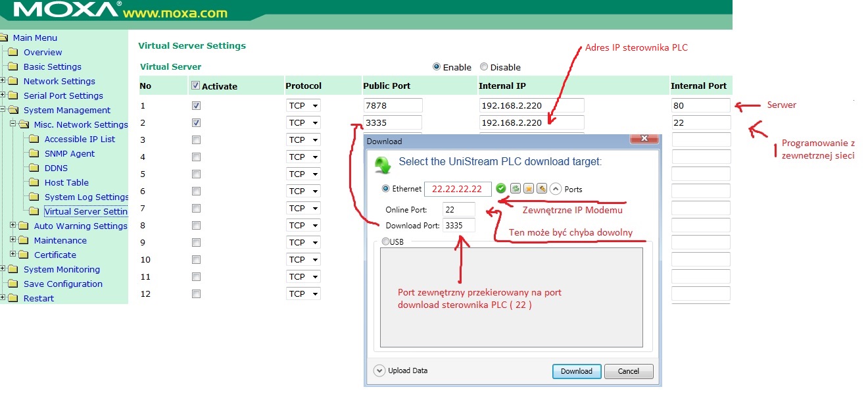Open the www.moxa.com link in header
Viewport: 868px width, 408px height.
point(175,13)
